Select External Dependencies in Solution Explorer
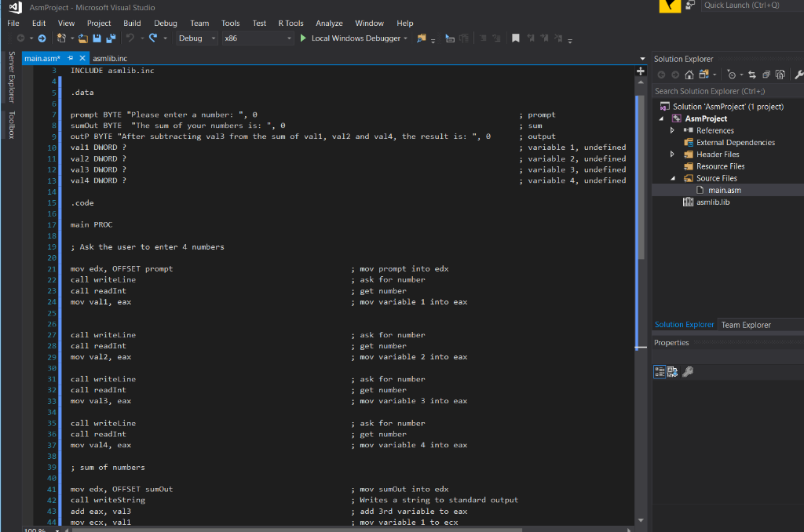Screen dimensions: 804x532 coord(735,143)
